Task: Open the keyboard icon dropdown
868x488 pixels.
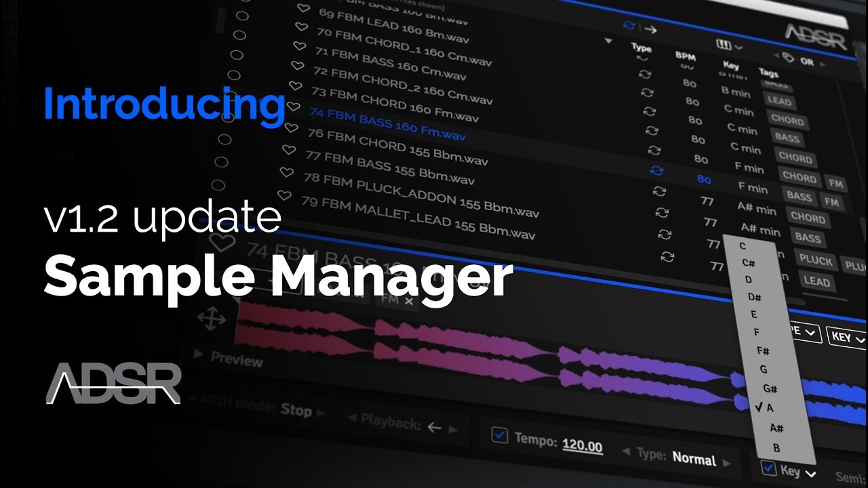Action: click(x=729, y=46)
